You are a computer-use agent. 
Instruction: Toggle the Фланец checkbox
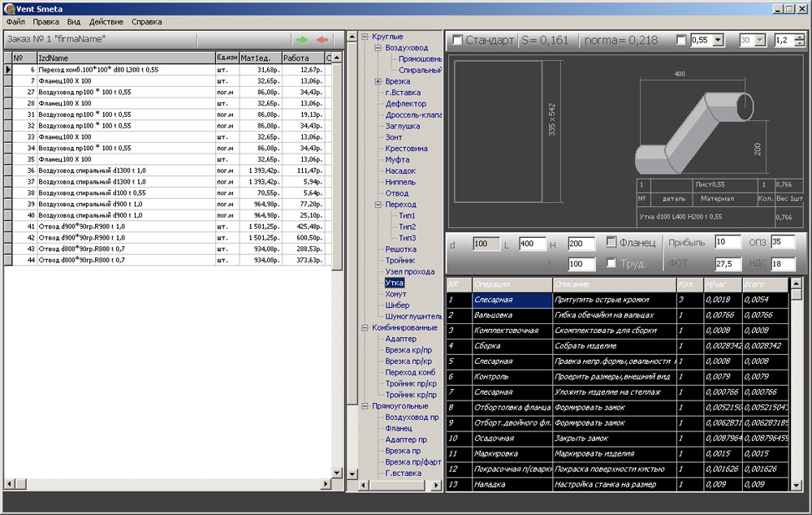[x=611, y=242]
